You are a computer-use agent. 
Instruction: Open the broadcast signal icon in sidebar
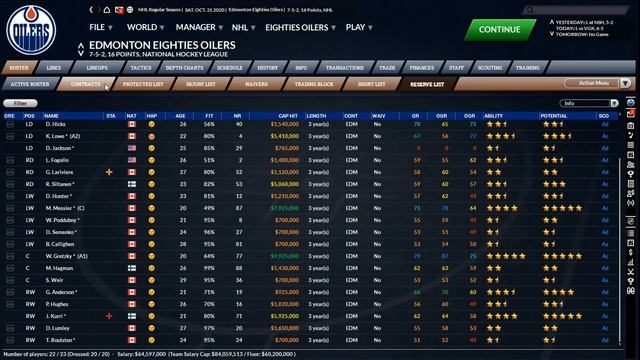[631, 203]
